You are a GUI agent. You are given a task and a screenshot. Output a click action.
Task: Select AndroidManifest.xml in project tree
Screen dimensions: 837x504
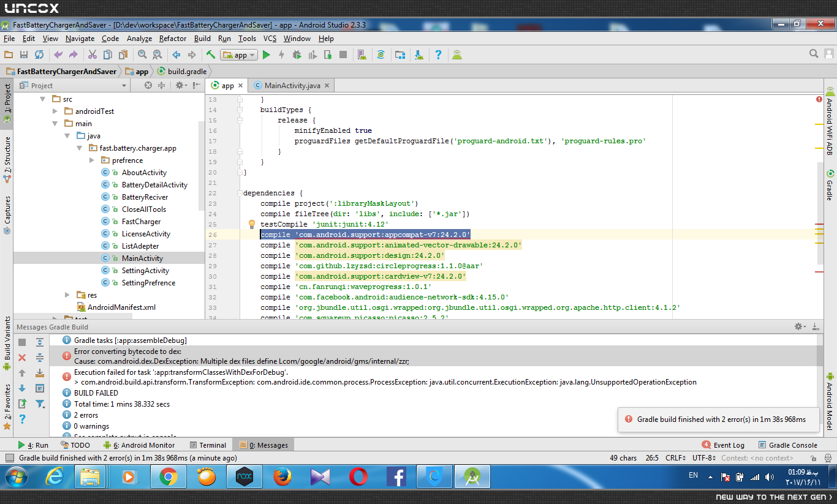121,307
